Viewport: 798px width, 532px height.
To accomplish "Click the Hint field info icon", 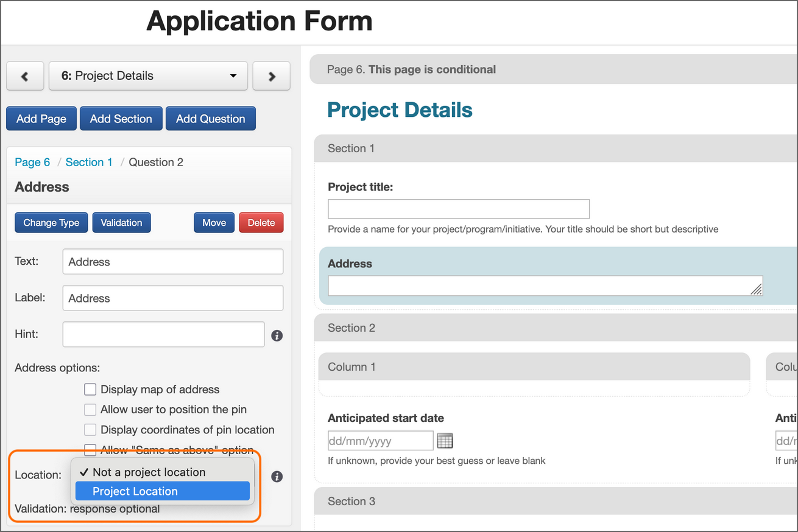I will [277, 335].
